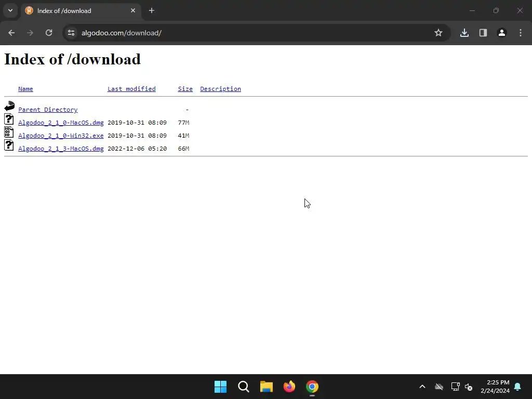Image resolution: width=532 pixels, height=399 pixels.
Task: Minimize the Chrome window
Action: point(472,10)
